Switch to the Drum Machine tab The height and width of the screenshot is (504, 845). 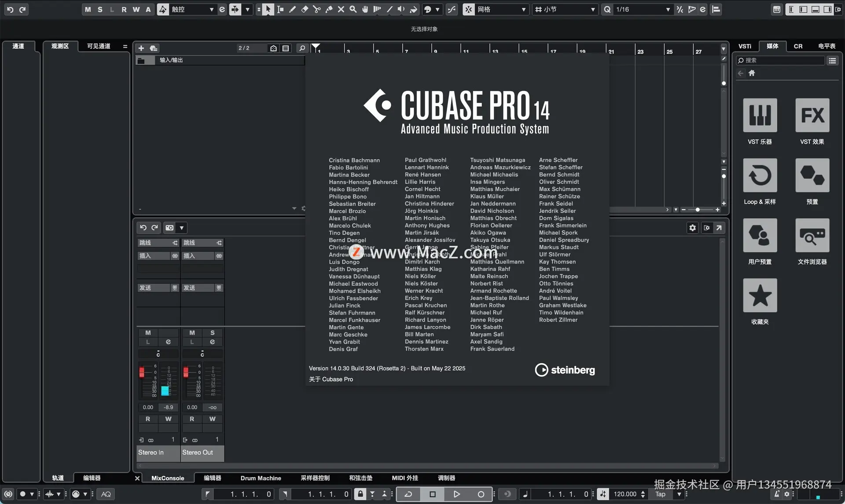(x=261, y=478)
